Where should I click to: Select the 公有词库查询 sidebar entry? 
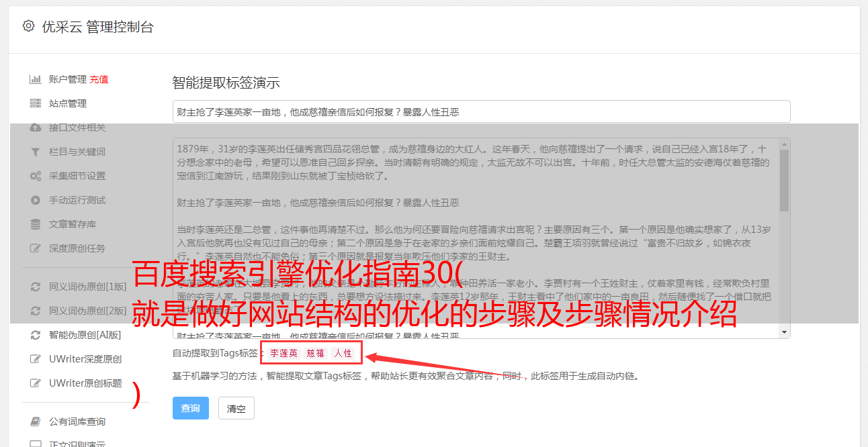(x=77, y=421)
